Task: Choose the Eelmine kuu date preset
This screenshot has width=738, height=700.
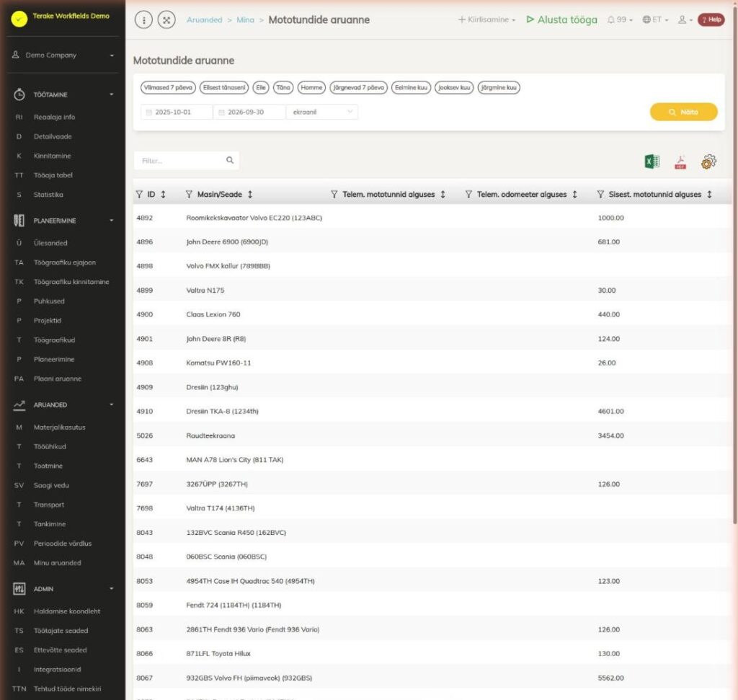Action: 411,87
